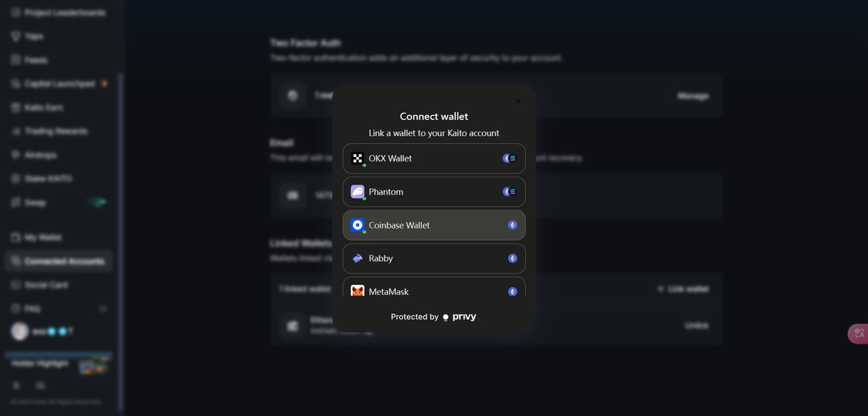This screenshot has height=416, width=868.
Task: Open Kaito Earn in the sidebar
Action: (37, 108)
